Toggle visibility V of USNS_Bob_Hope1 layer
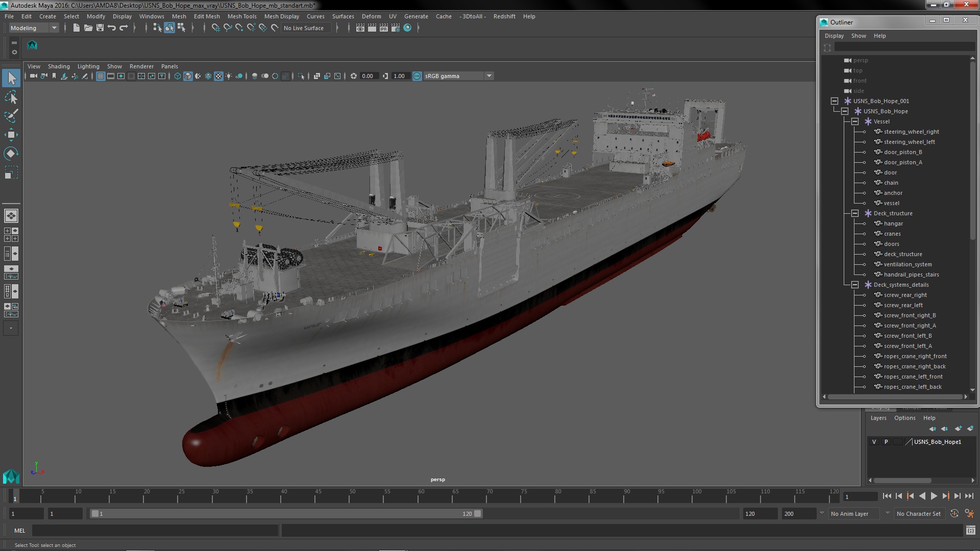 point(874,442)
